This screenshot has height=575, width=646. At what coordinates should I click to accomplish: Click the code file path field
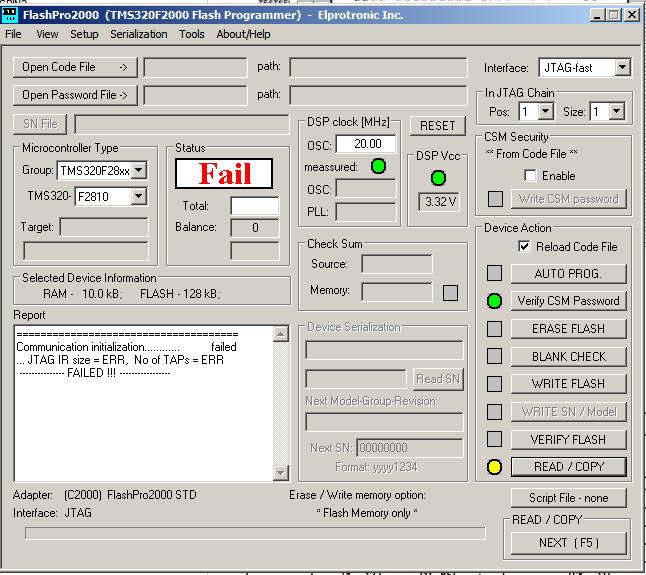point(378,67)
